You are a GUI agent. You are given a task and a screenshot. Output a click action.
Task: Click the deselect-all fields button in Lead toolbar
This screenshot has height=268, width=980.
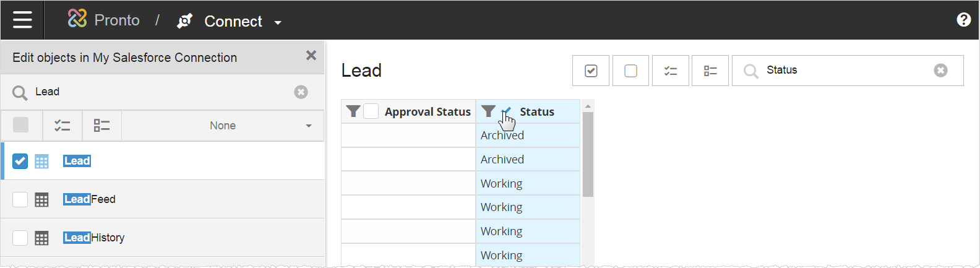(630, 71)
